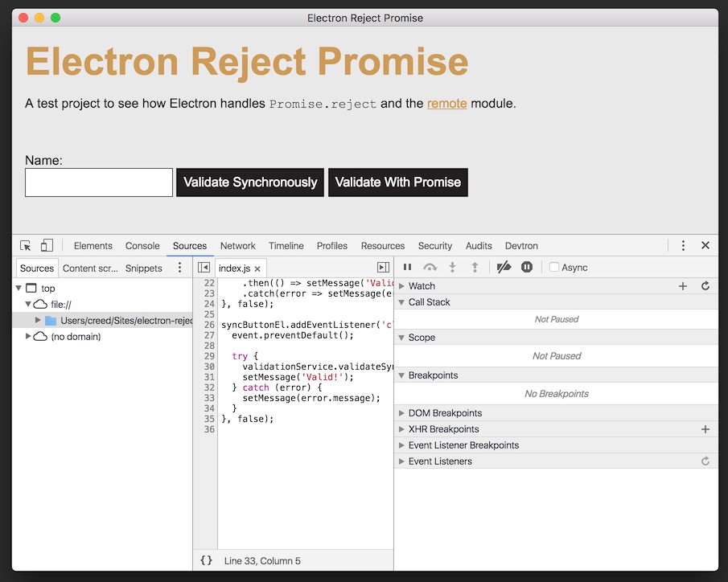Screen dimensions: 728x582
Task: Close the DevTools panel
Action: tap(705, 245)
